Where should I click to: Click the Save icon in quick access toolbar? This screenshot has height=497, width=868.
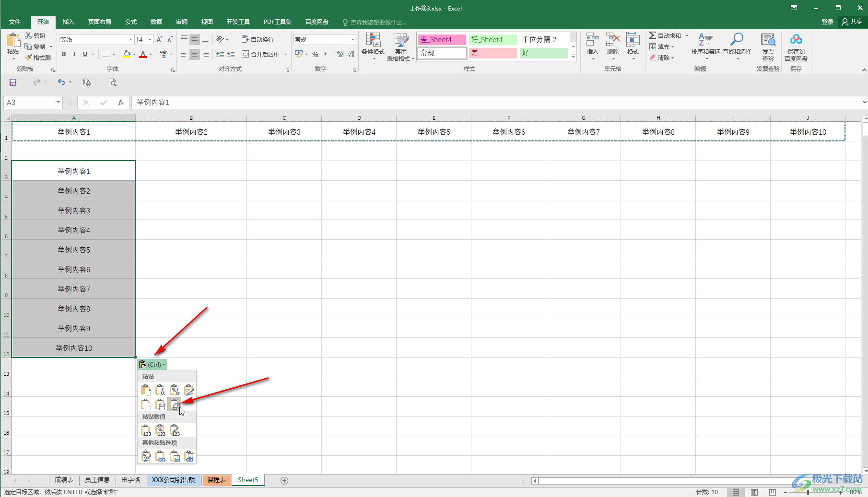pos(13,82)
